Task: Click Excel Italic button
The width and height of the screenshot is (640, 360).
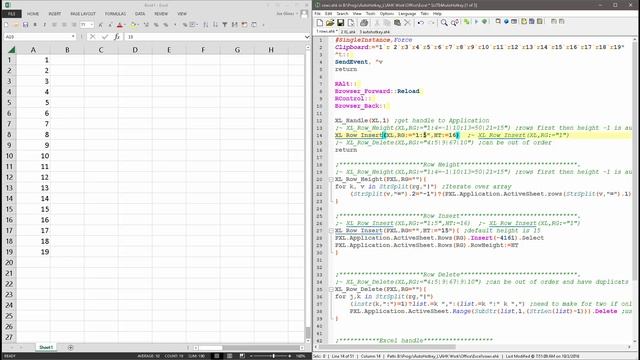Action: click(44, 25)
